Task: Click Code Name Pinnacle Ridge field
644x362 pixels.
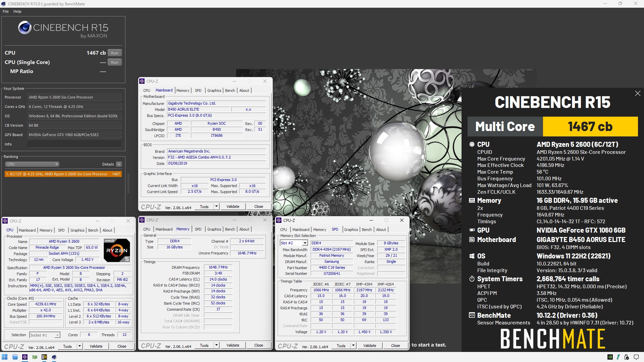Action: 47,247
